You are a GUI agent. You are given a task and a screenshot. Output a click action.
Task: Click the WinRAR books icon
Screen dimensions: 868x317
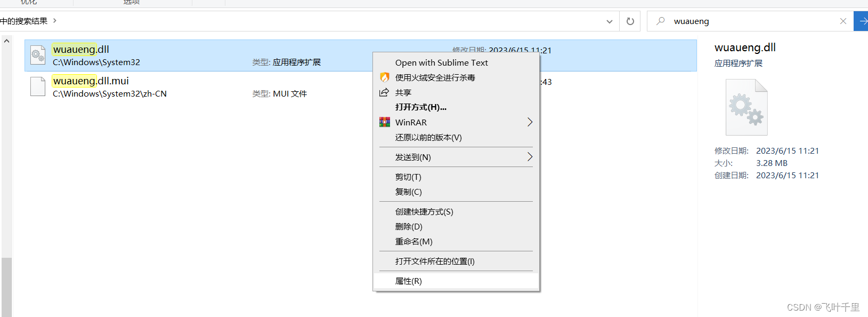point(385,122)
